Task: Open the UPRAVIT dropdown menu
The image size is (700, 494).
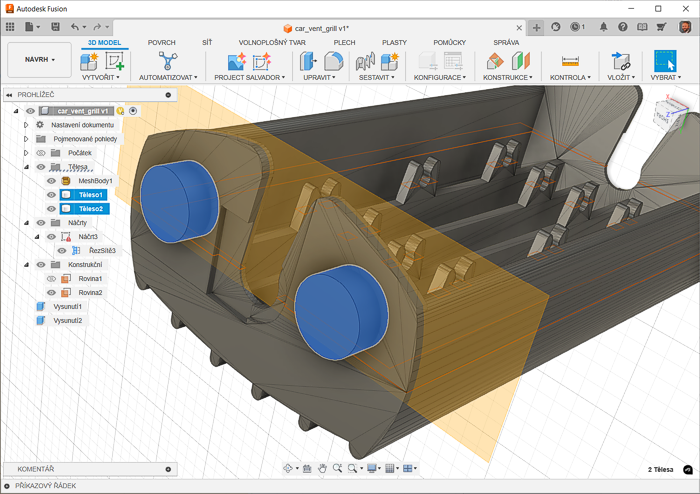Action: point(319,77)
